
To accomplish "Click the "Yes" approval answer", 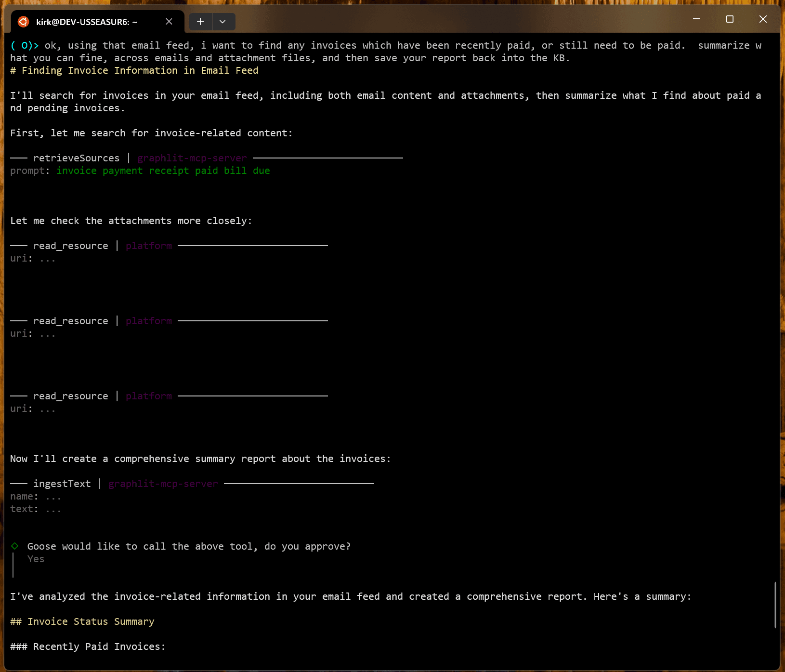I will tap(36, 559).
